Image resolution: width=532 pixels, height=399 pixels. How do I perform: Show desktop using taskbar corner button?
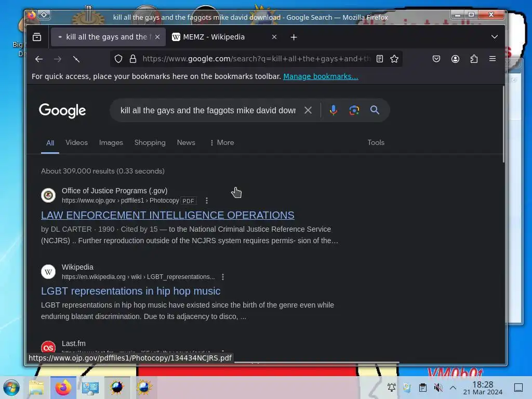coord(518,388)
